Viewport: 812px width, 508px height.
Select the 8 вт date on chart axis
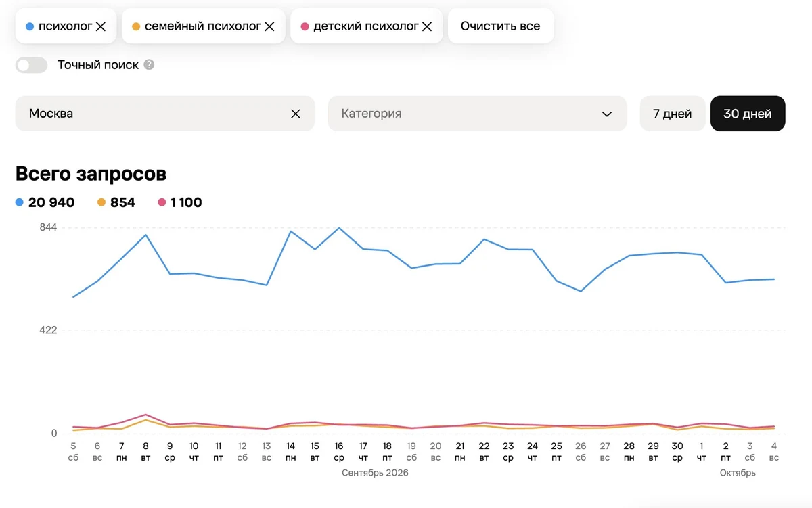pos(145,452)
